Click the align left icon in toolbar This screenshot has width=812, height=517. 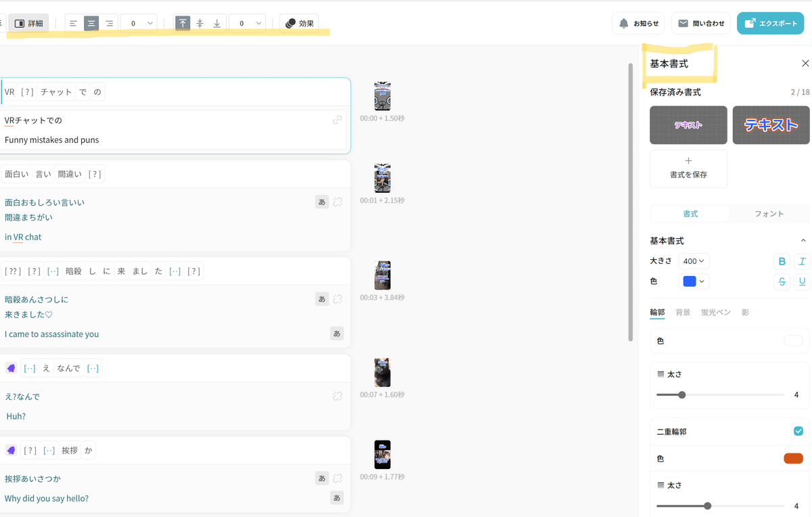pyautogui.click(x=74, y=24)
